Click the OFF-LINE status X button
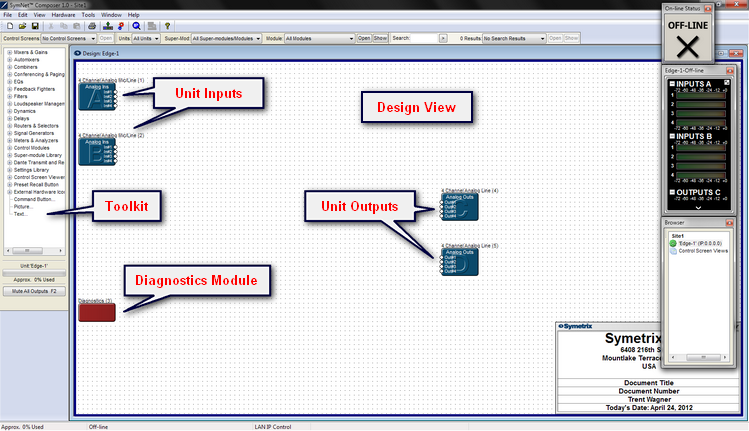749x431 pixels. coord(688,47)
